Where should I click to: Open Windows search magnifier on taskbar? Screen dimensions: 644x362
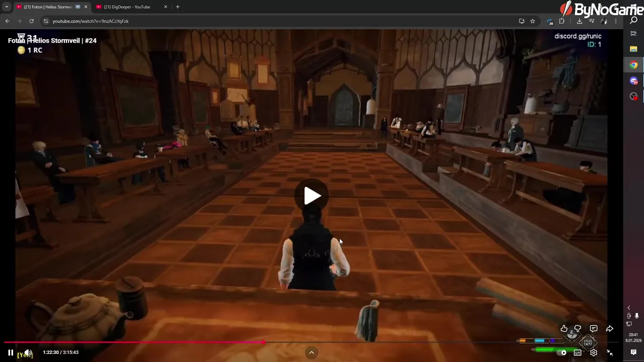click(x=634, y=20)
